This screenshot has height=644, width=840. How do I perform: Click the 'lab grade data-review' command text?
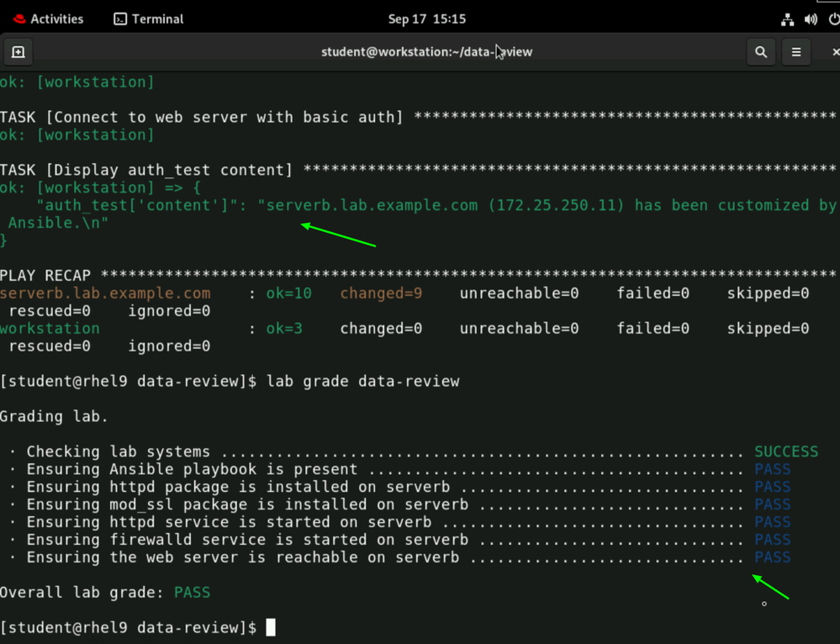point(362,382)
